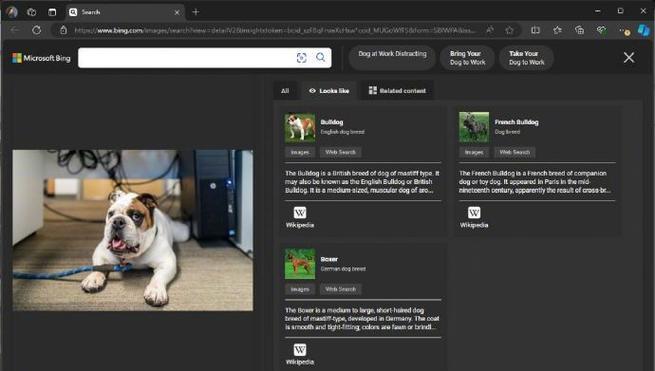Open Edge settings and more menu
The image size is (655, 371).
(x=624, y=30)
